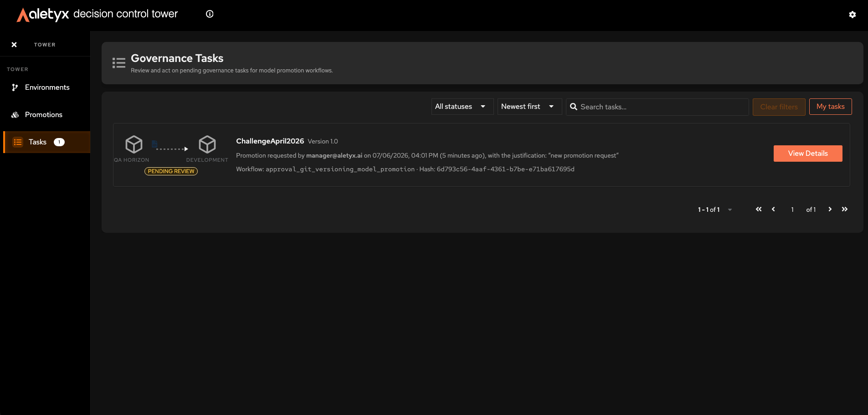Click the Development cube icon
The image size is (868, 415).
(207, 144)
